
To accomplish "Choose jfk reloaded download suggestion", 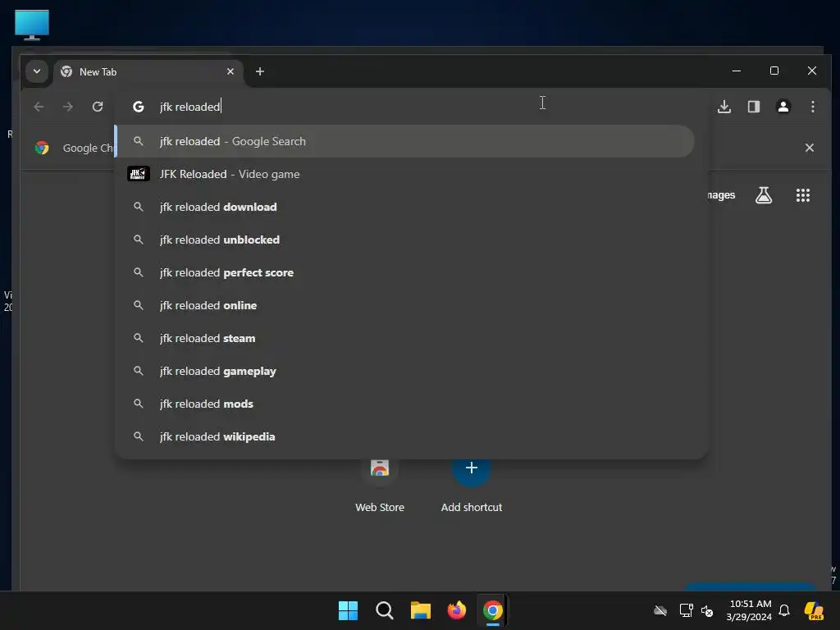I will coord(405,207).
